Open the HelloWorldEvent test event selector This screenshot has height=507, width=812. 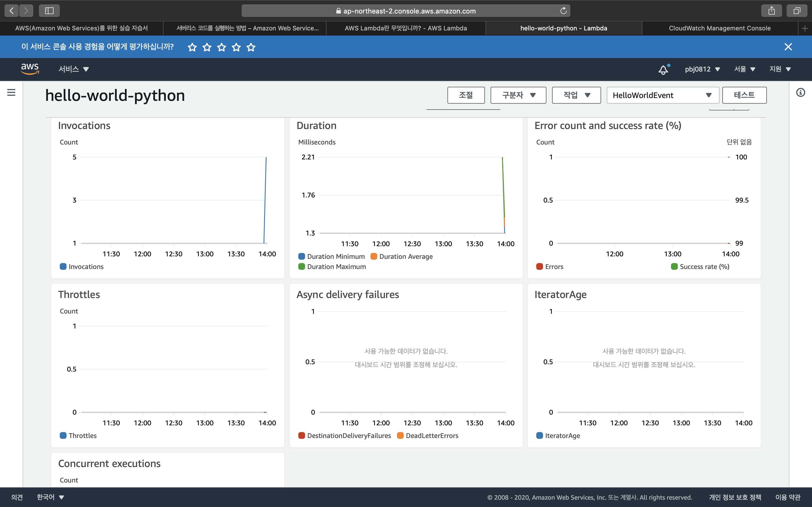(662, 95)
